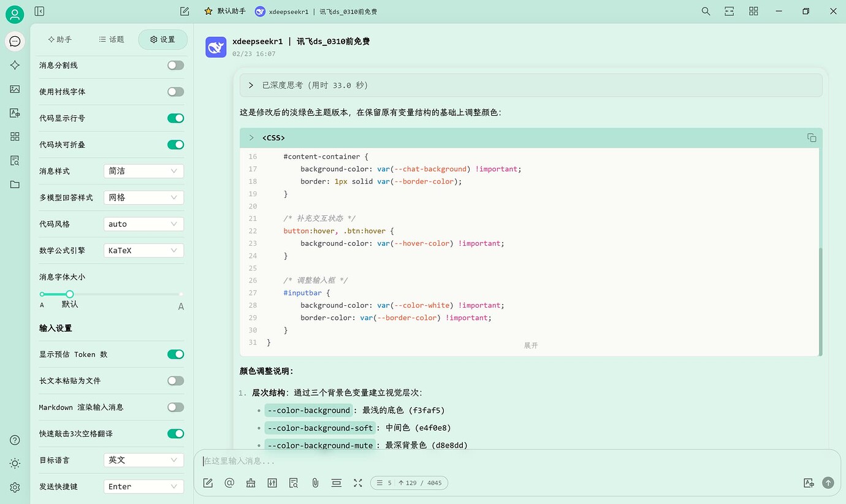This screenshot has height=504, width=846.
Task: Open the search magnifier in top bar
Action: (x=706, y=11)
